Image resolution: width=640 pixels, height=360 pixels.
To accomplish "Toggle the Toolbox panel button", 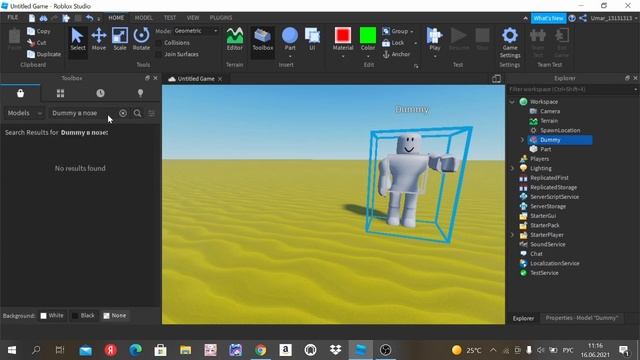I will point(262,39).
